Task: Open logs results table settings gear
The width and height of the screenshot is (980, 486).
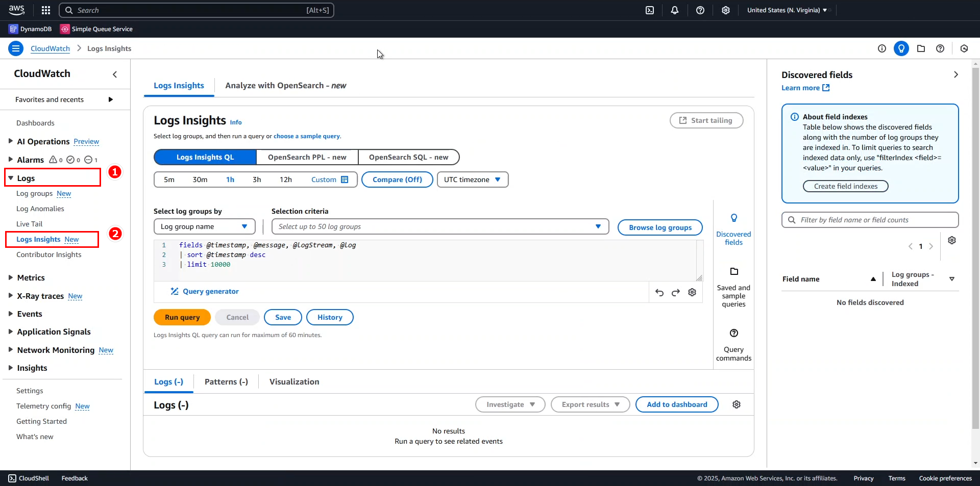Action: pos(736,404)
